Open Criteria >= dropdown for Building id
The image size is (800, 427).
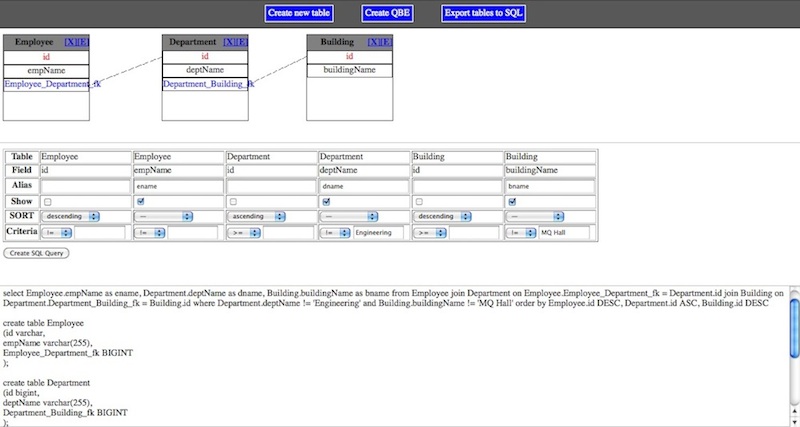[x=430, y=233]
